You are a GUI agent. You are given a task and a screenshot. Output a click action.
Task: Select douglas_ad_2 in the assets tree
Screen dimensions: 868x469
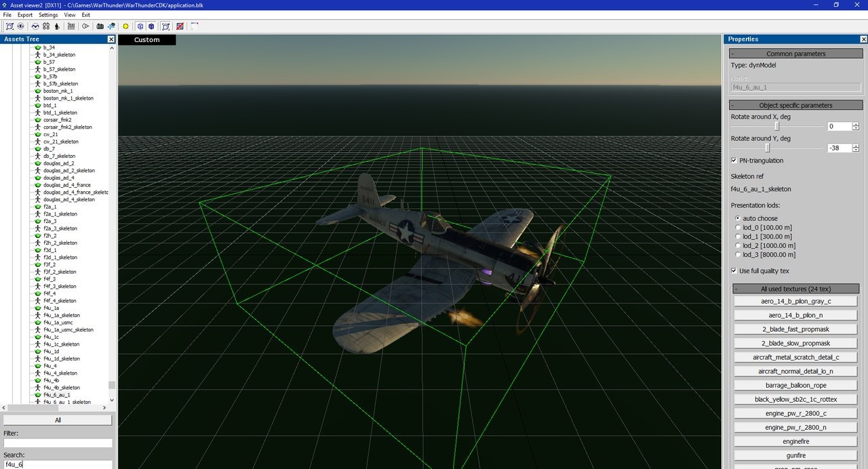[x=59, y=163]
